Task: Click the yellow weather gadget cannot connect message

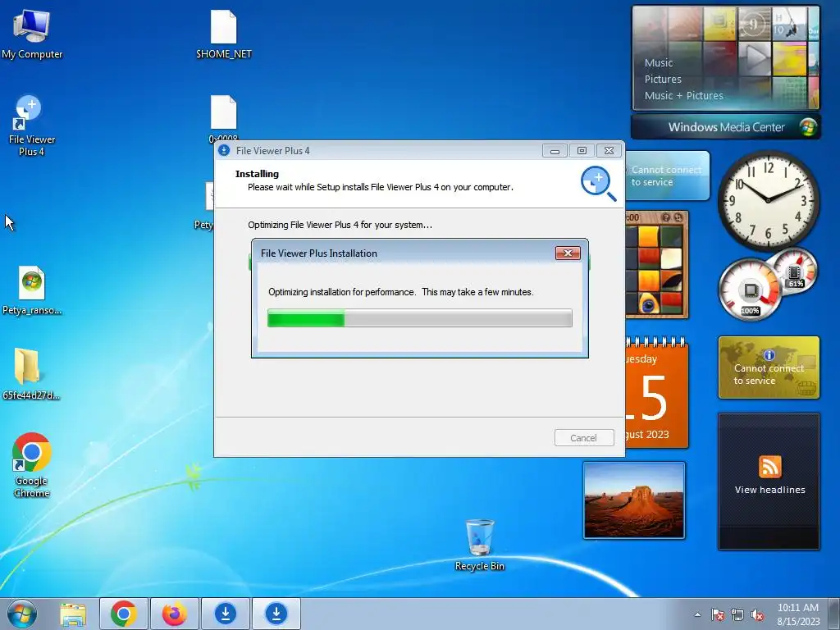Action: [769, 374]
